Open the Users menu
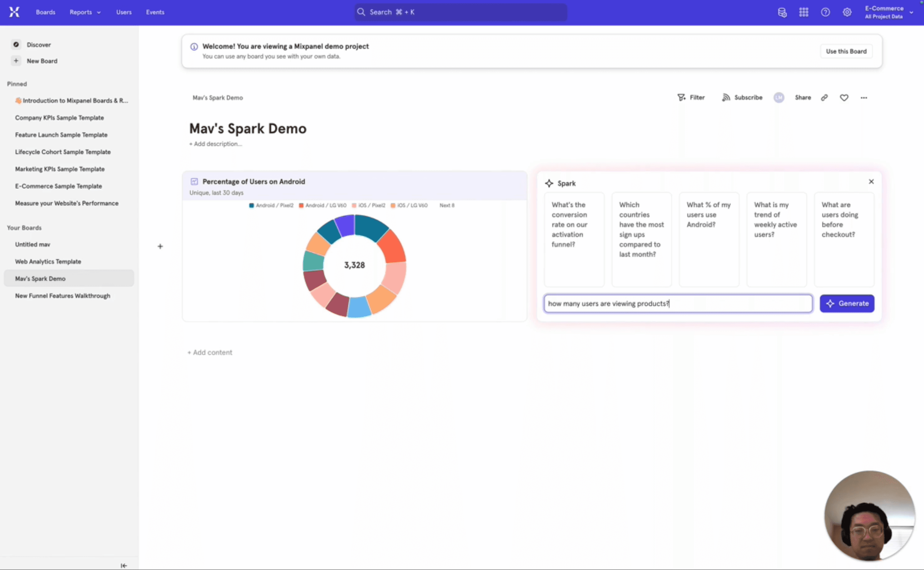 click(124, 12)
